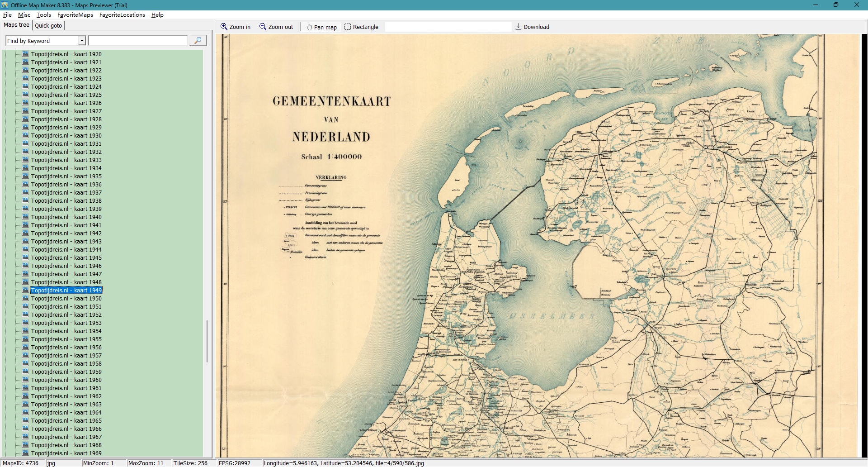Click the maps tree vertical scrollbar
The width and height of the screenshot is (868, 467).
coord(207,341)
